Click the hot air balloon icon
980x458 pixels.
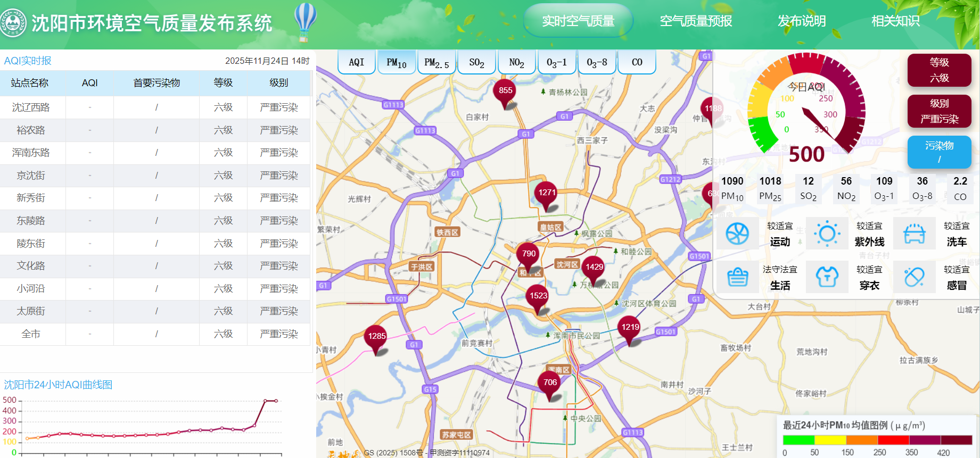(305, 21)
